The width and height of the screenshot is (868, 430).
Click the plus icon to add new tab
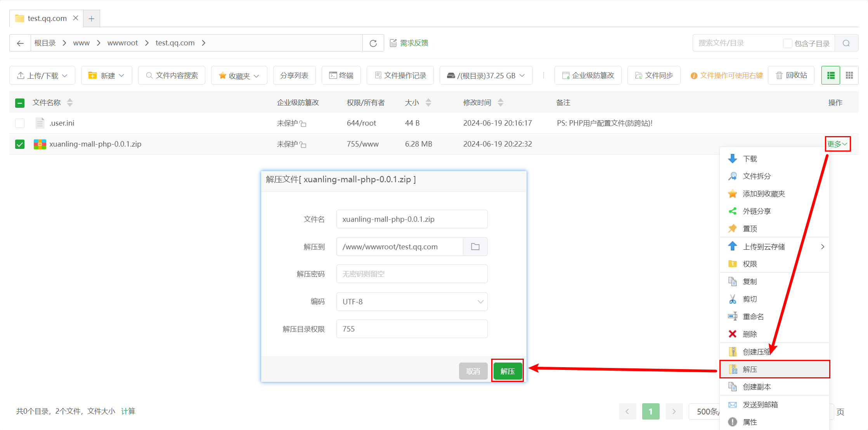(x=92, y=18)
